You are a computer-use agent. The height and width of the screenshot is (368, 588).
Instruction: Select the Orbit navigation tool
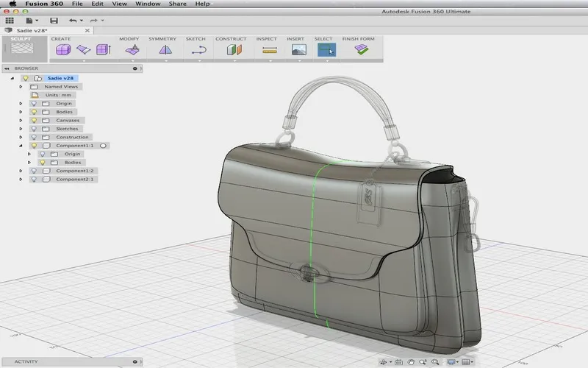[x=383, y=361]
